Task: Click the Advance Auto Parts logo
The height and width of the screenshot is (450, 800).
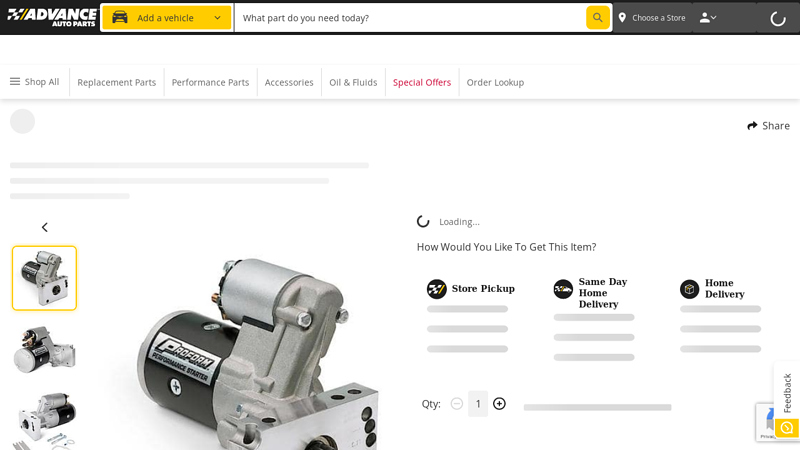Action: click(x=52, y=17)
